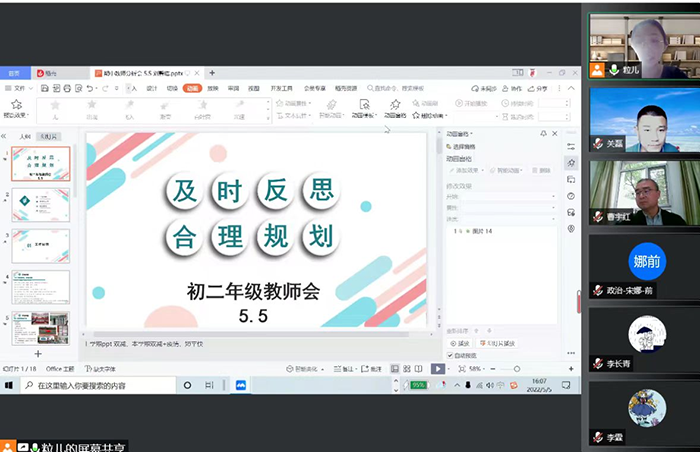Open the notification center icon

coord(566,385)
